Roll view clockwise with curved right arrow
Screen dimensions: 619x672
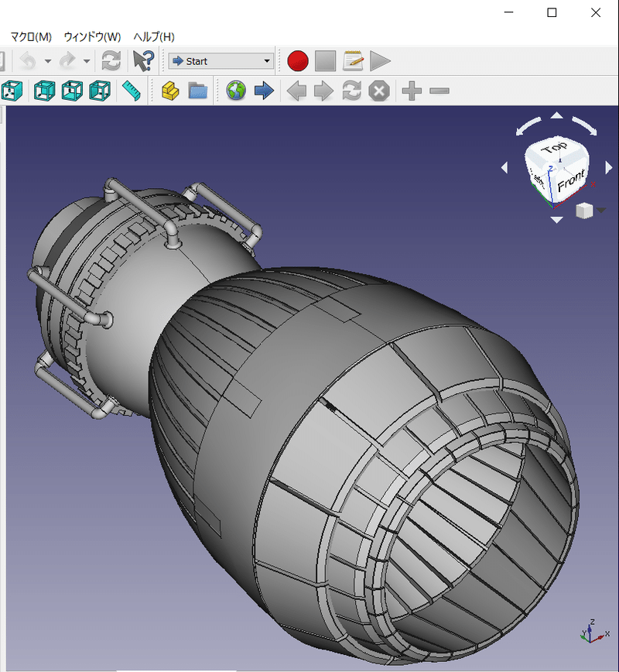[x=585, y=126]
